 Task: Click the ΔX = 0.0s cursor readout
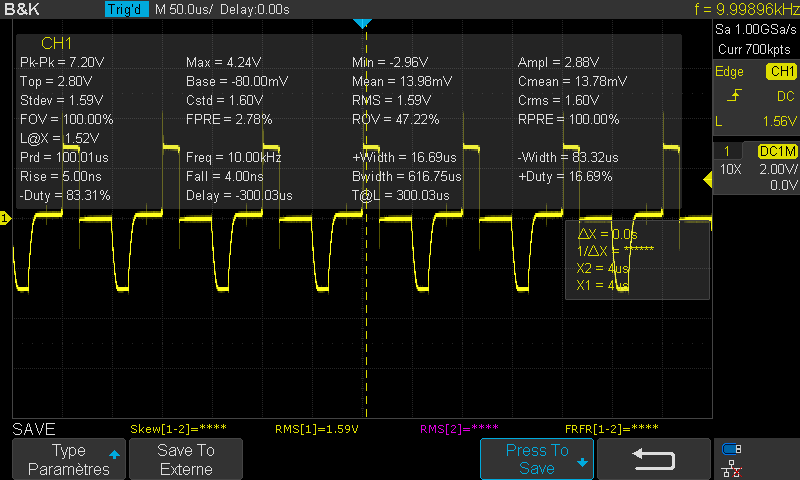pyautogui.click(x=607, y=234)
